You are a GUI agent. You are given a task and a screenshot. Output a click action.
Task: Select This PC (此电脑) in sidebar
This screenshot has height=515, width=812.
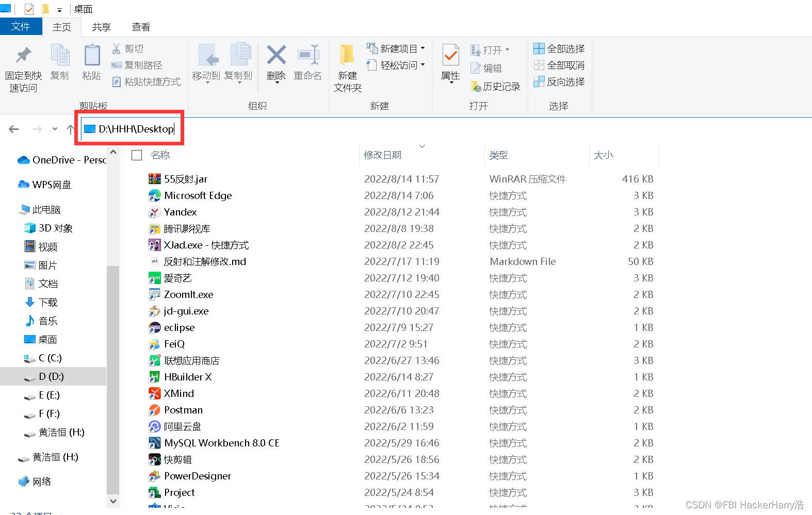point(40,209)
